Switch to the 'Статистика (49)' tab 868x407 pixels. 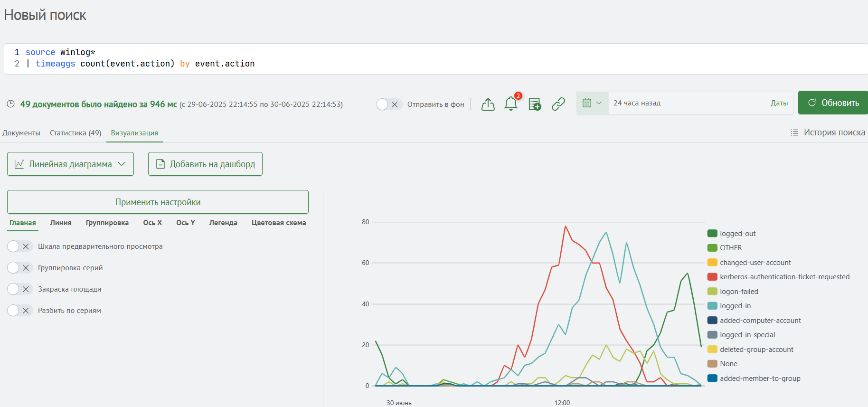[x=75, y=133]
